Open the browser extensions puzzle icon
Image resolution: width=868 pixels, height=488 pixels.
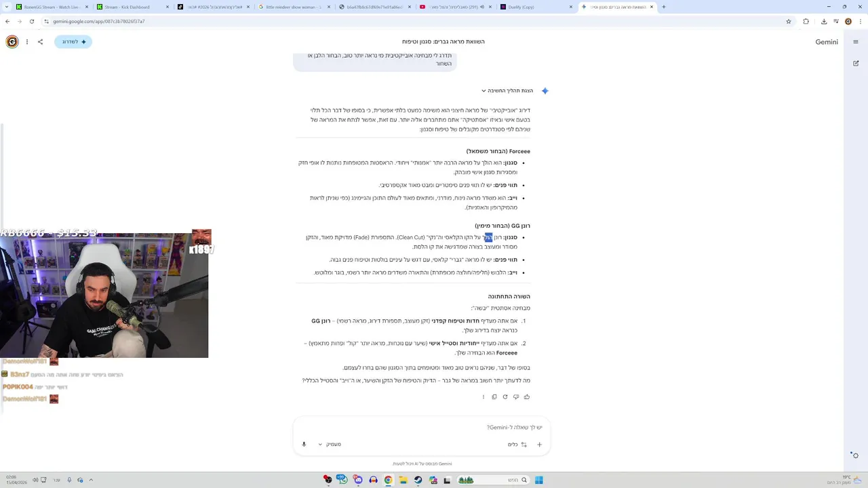[806, 21]
